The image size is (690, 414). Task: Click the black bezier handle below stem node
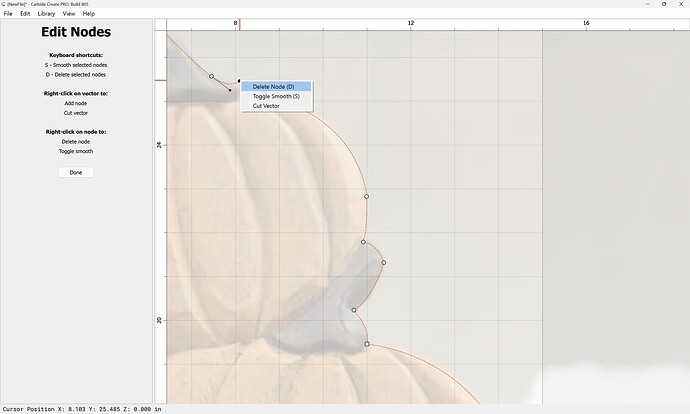(230, 91)
